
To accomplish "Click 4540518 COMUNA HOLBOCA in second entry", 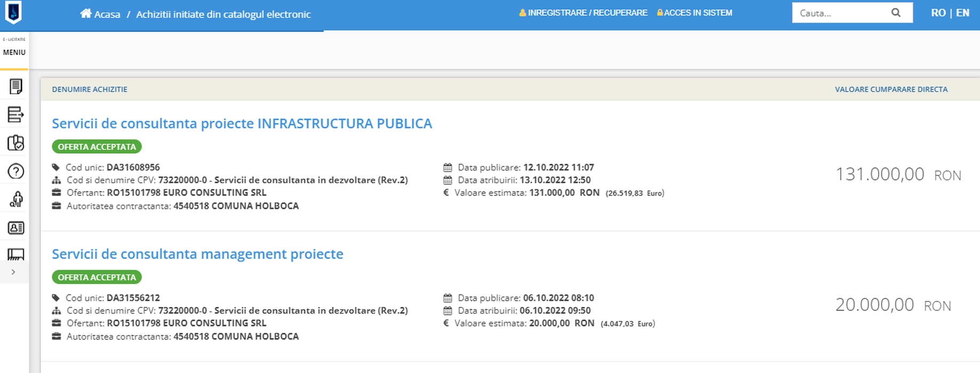I will coord(236,336).
